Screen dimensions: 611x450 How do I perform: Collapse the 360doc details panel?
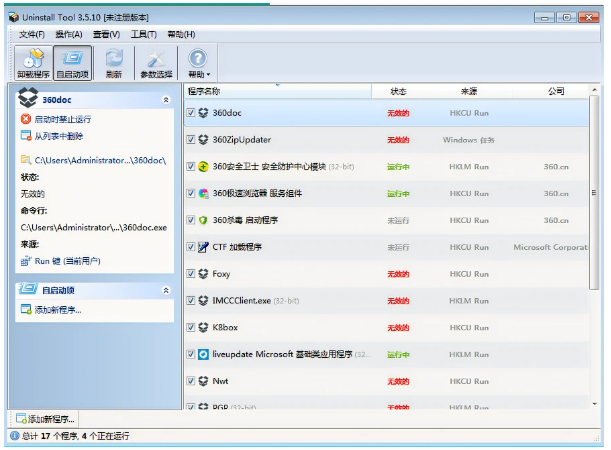[166, 100]
